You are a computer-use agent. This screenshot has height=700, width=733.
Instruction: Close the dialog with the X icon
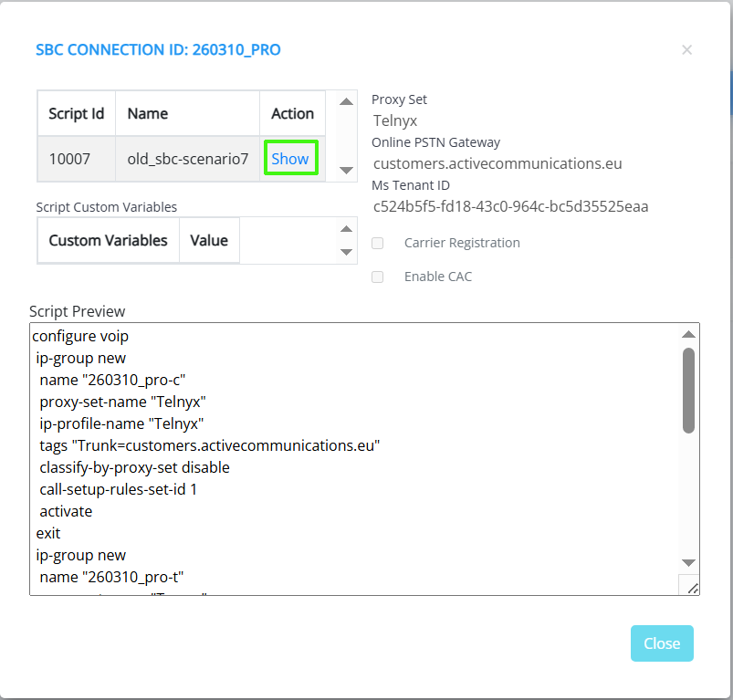[687, 50]
